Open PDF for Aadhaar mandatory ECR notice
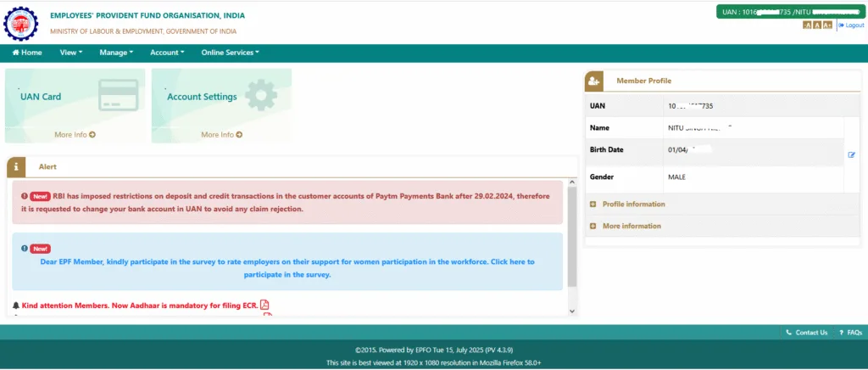 (x=264, y=305)
